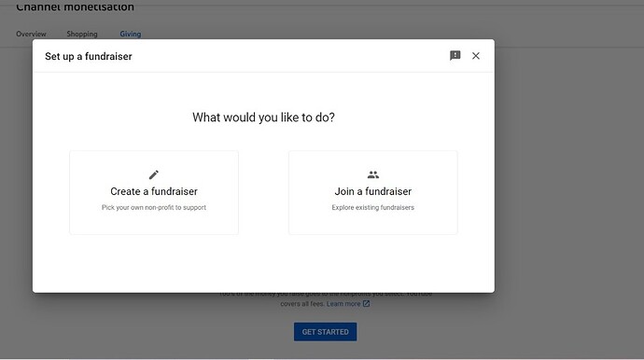
Task: Open the Learn more link
Action: pyautogui.click(x=343, y=304)
